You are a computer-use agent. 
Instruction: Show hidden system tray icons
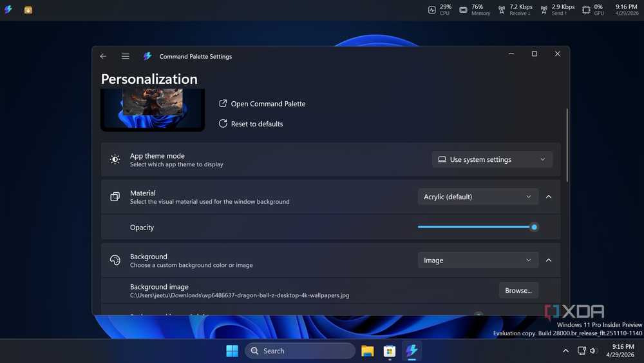click(565, 351)
